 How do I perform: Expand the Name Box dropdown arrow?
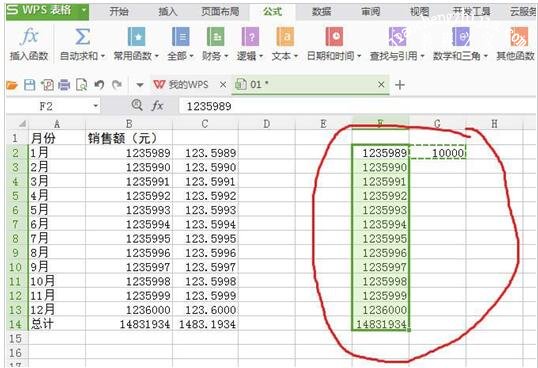pyautogui.click(x=96, y=106)
